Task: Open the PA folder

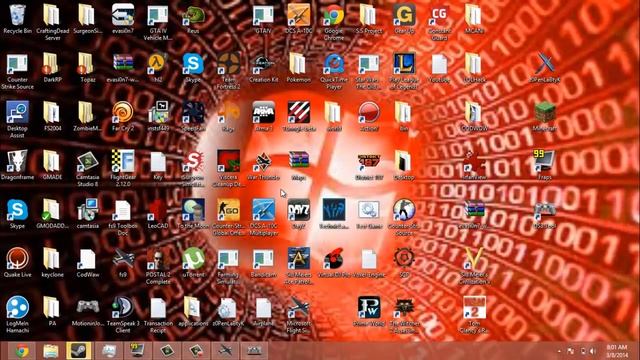Action: coord(52,311)
